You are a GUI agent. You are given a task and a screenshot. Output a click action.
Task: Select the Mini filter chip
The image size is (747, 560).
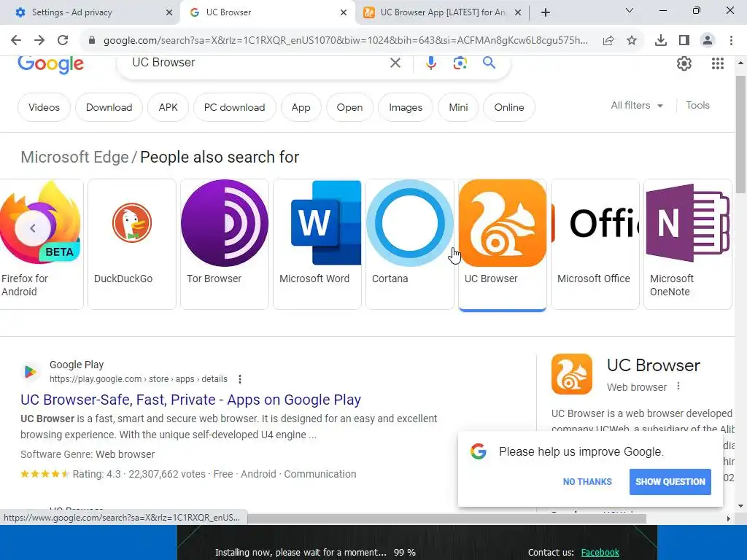click(x=458, y=108)
